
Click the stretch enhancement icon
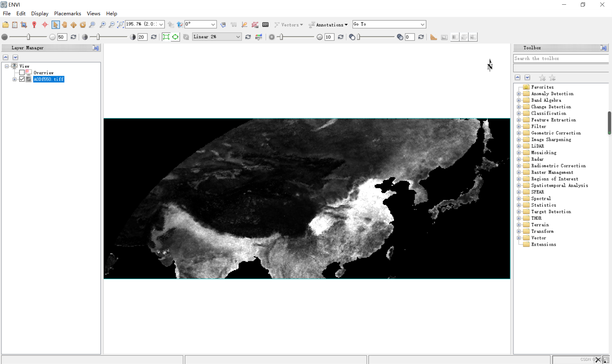259,37
